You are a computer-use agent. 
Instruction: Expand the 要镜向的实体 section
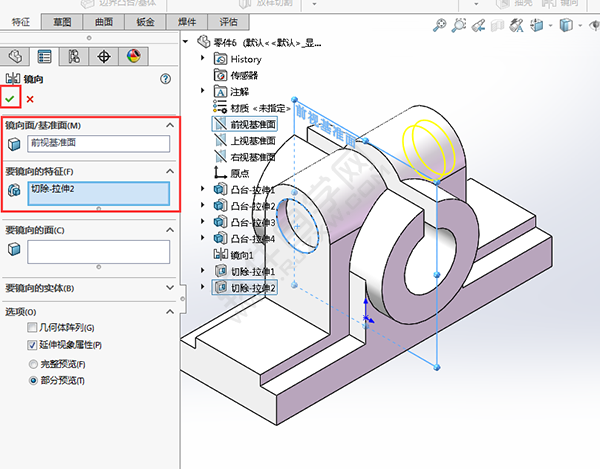tap(170, 287)
